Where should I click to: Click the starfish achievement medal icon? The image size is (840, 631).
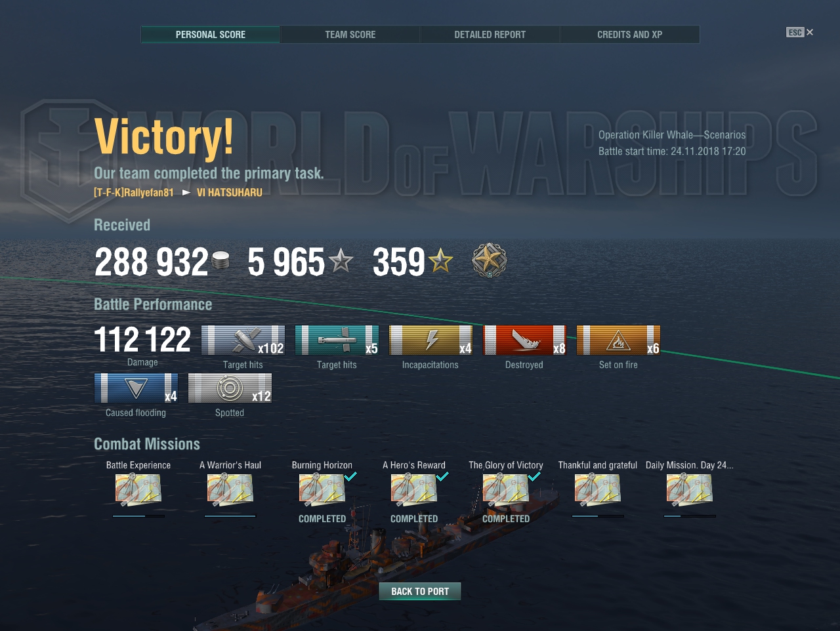pos(490,260)
